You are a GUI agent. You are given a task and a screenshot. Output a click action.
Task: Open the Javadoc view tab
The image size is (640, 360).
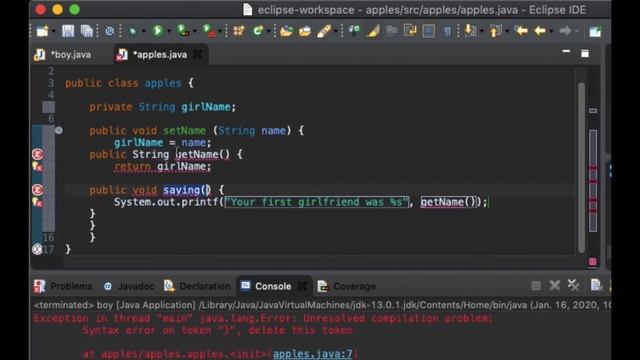pyautogui.click(x=129, y=286)
